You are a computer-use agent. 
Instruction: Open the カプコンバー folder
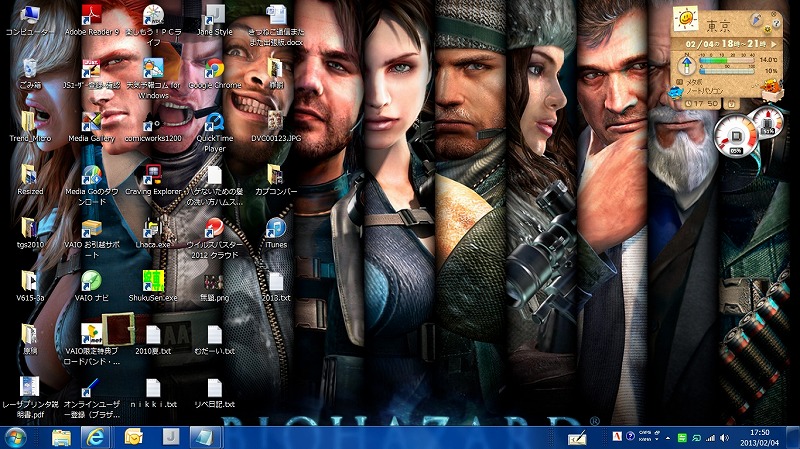276,180
